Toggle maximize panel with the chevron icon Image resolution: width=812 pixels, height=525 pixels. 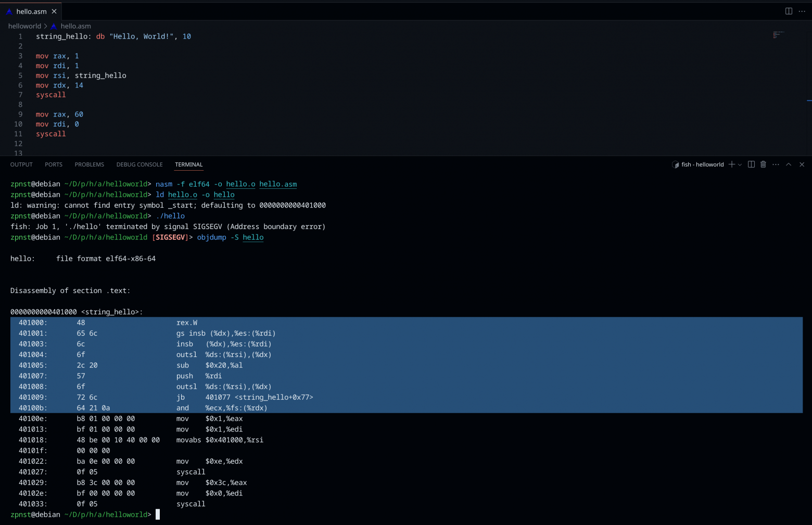789,164
